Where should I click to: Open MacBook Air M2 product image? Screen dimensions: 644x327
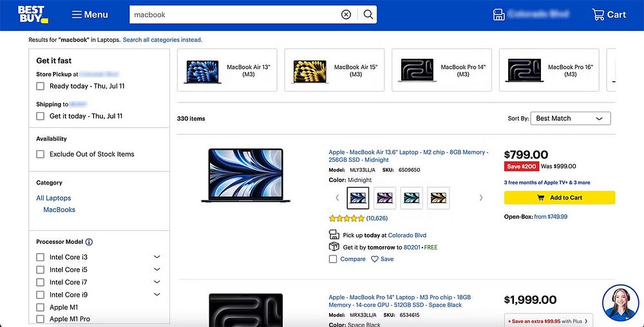245,175
